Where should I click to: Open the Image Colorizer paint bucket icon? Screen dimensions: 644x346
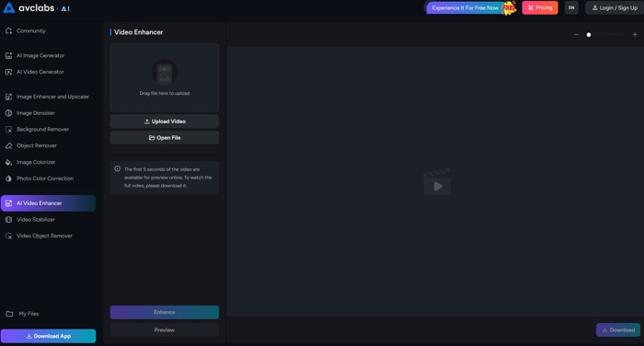pos(8,162)
